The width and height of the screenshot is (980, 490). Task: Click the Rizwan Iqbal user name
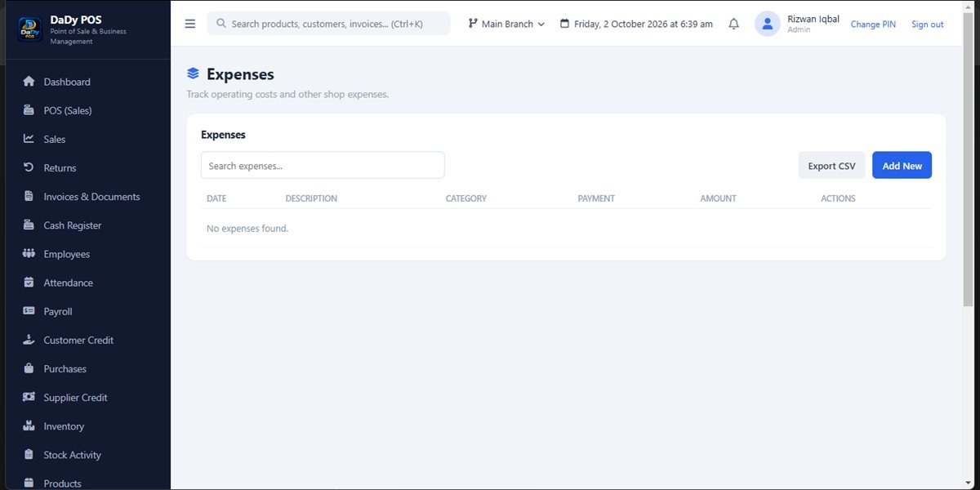click(813, 19)
